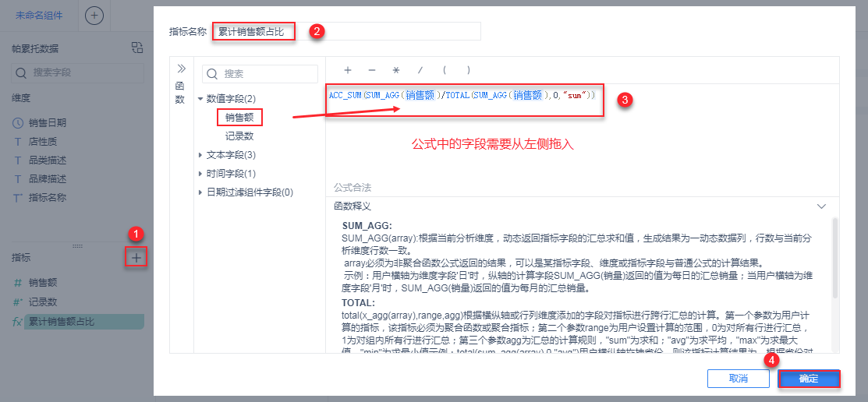The height and width of the screenshot is (402, 868).
Task: Switch to the 未命名组件 tab
Action: click(x=39, y=16)
